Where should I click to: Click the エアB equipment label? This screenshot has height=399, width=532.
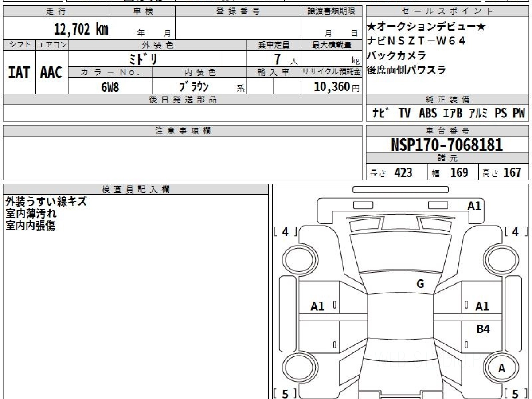[453, 113]
